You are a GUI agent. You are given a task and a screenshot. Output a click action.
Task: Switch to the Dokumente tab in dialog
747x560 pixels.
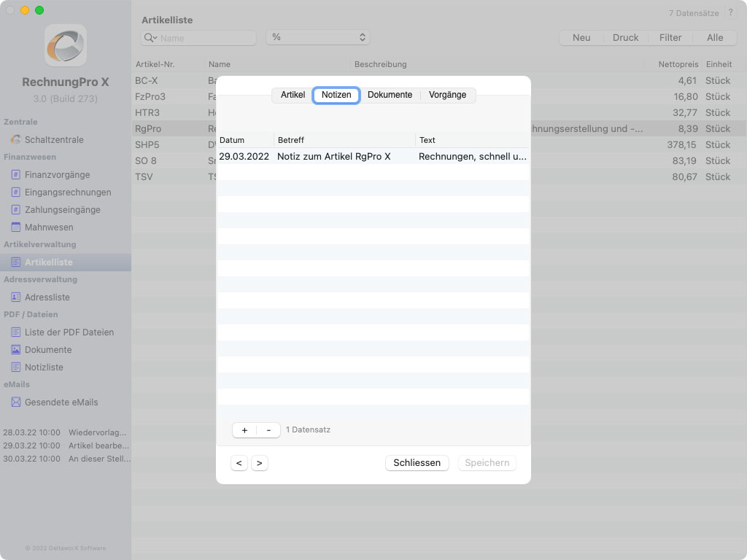pos(390,95)
